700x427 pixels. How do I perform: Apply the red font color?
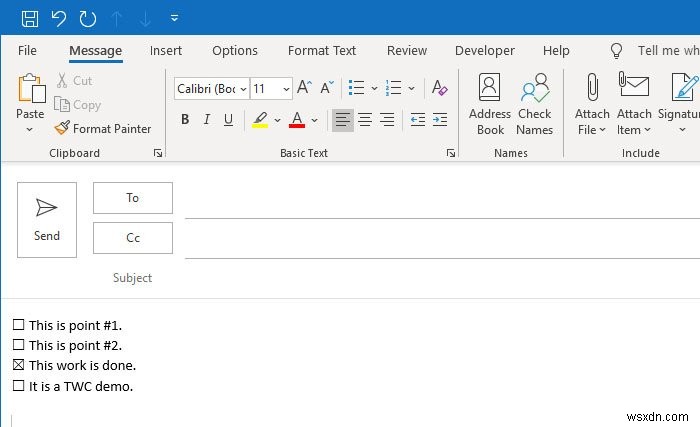tap(297, 120)
